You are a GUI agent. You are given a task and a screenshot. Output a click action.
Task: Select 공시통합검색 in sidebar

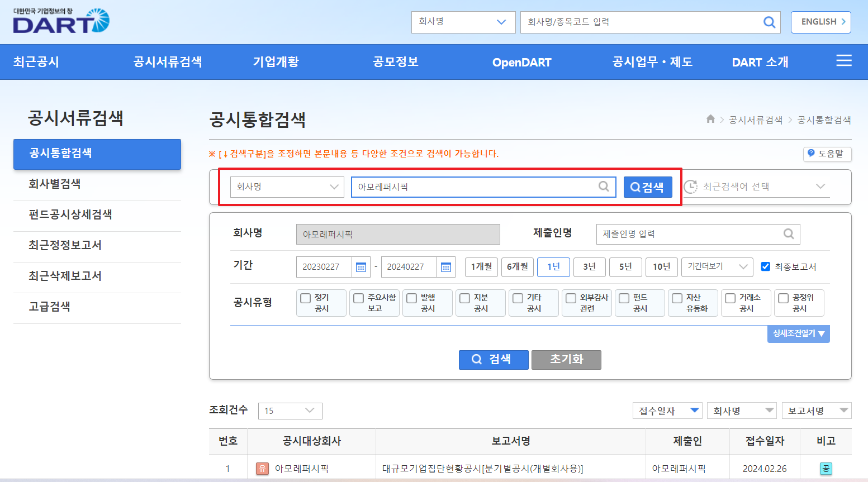(97, 154)
